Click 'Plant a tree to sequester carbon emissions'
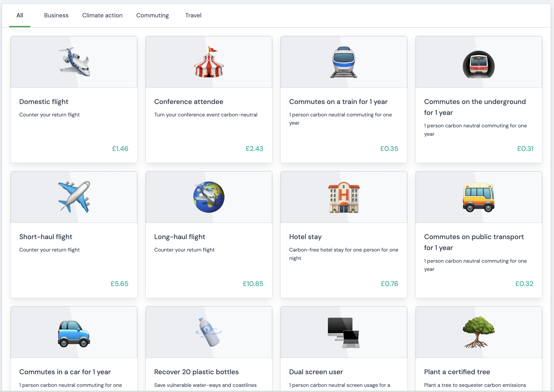Screen dimensions: 554x392 point(475,385)
